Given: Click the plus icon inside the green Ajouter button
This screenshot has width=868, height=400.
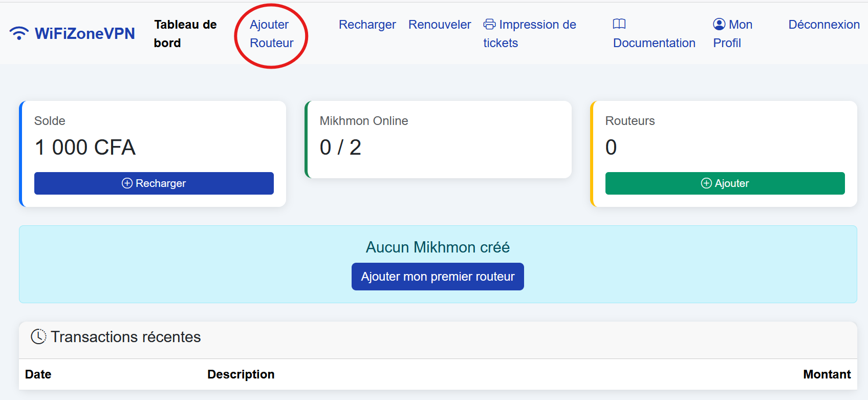Looking at the screenshot, I should [x=707, y=183].
